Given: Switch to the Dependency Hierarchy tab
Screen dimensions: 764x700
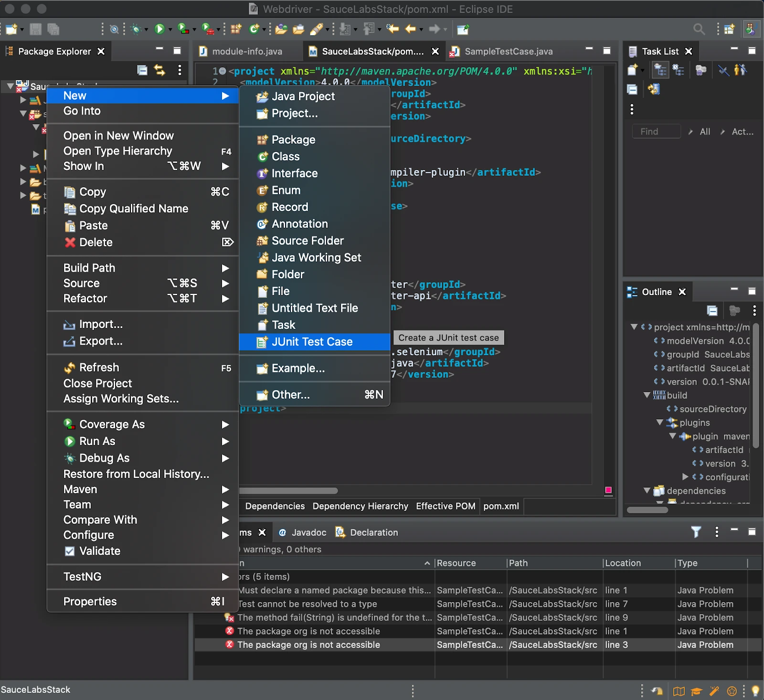Looking at the screenshot, I should coord(360,506).
